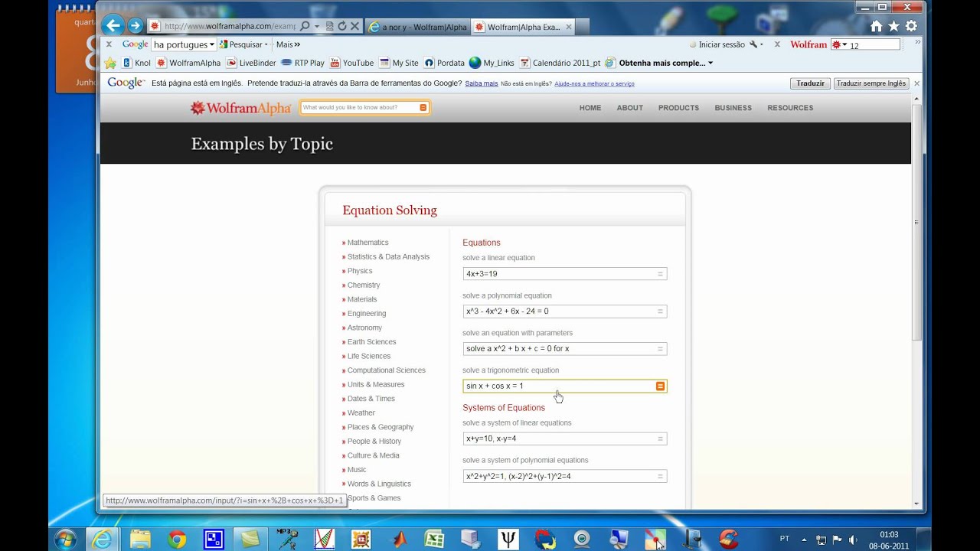This screenshot has height=551, width=980.
Task: Click the Windows Start button
Action: click(66, 540)
